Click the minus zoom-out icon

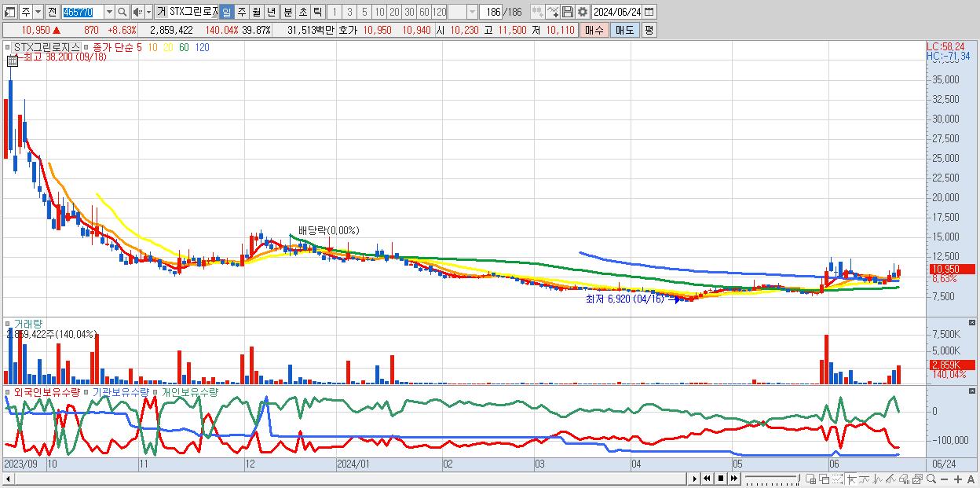pyautogui.click(x=945, y=479)
